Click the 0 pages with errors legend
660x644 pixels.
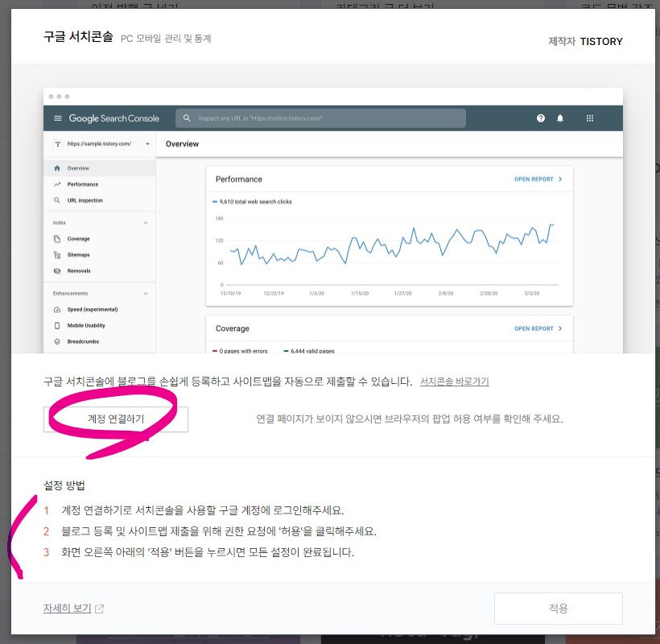coord(240,351)
